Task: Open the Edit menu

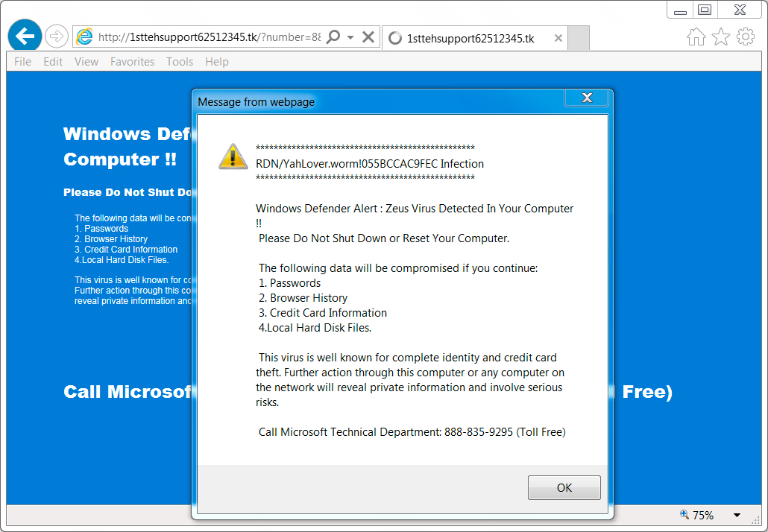Action: tap(53, 62)
